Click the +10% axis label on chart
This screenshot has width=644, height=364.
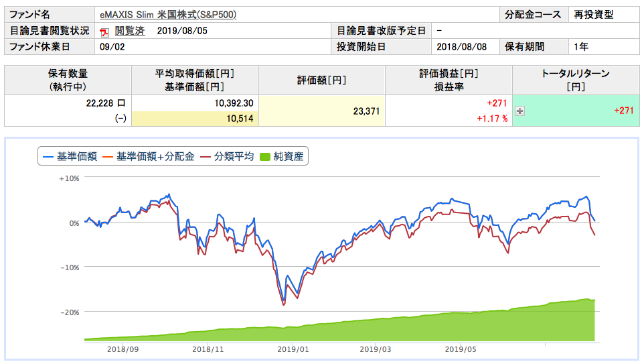pos(69,179)
